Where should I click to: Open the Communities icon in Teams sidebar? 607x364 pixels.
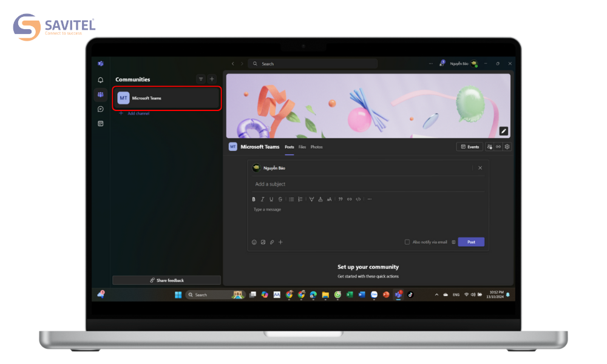[101, 95]
